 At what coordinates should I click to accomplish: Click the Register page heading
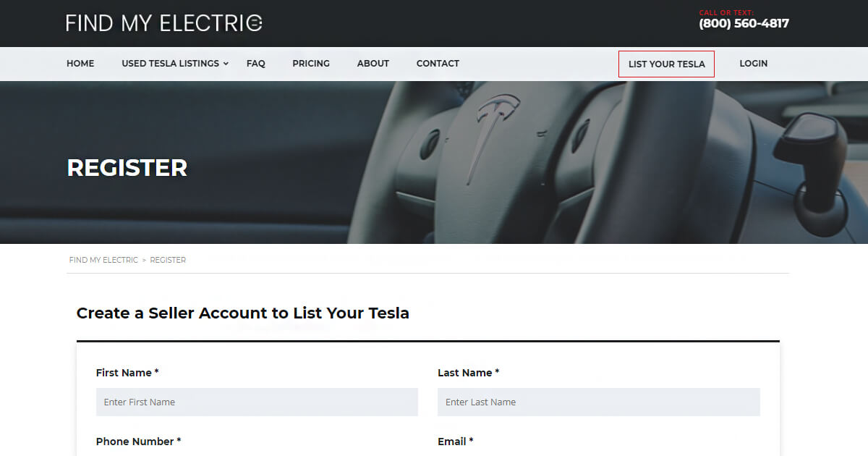pos(127,167)
